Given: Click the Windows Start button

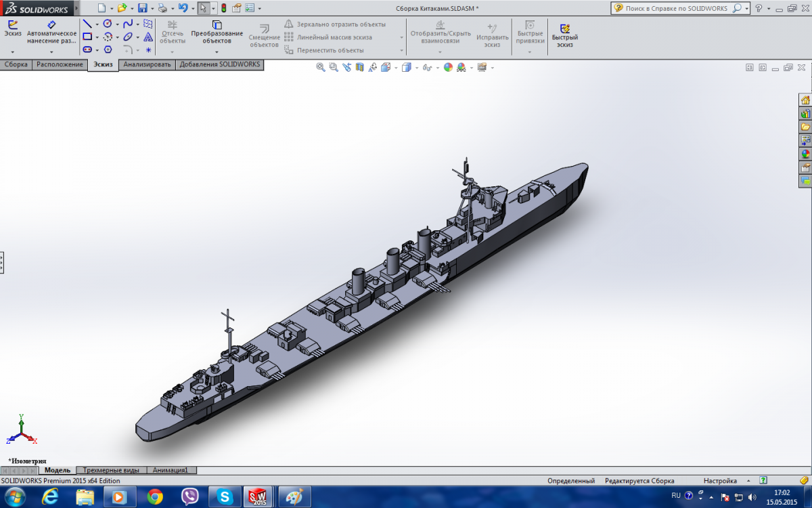Looking at the screenshot, I should click(x=15, y=497).
